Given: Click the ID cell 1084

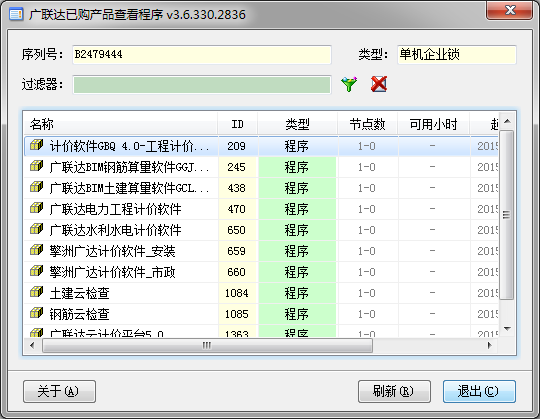Looking at the screenshot, I should coord(237,293).
